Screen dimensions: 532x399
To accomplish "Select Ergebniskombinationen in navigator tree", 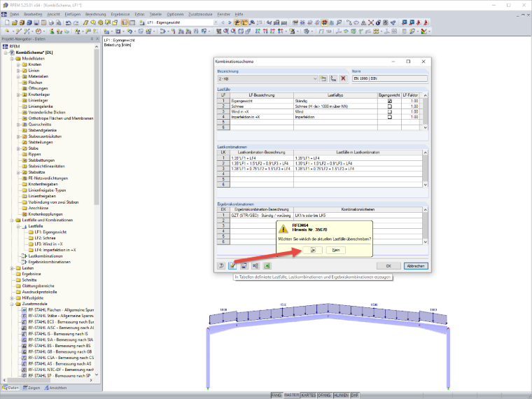I will tap(49, 262).
